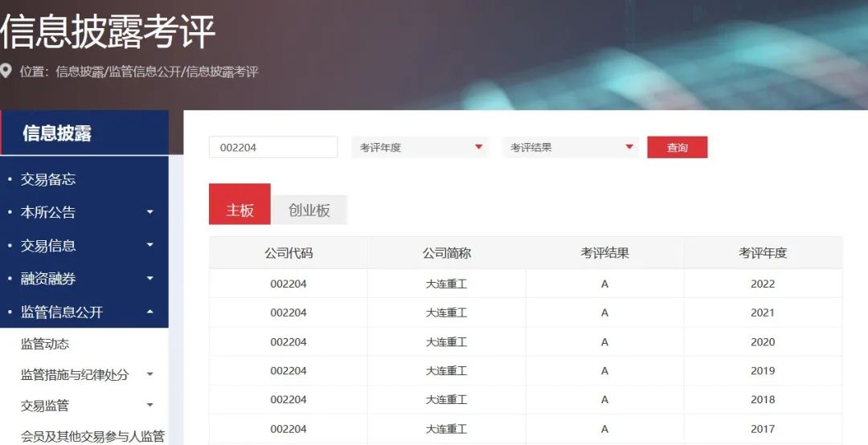This screenshot has width=868, height=445.
Task: Switch to the 创业板 tab
Action: (309, 210)
